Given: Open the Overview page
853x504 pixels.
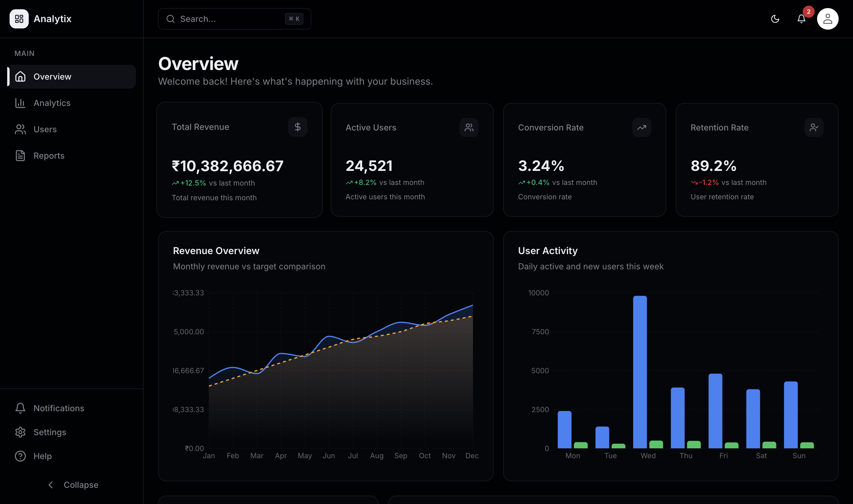Looking at the screenshot, I should point(52,76).
